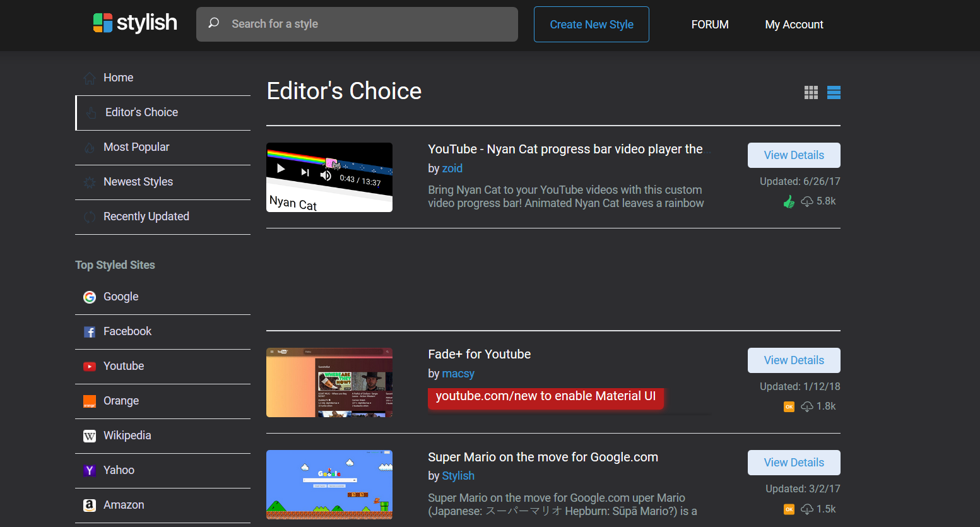This screenshot has width=980, height=527.
Task: Open My Account menu
Action: click(x=794, y=25)
